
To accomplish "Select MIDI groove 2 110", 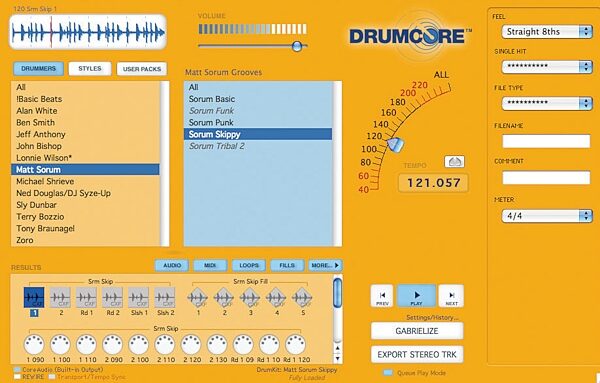I will pyautogui.click(x=165, y=344).
